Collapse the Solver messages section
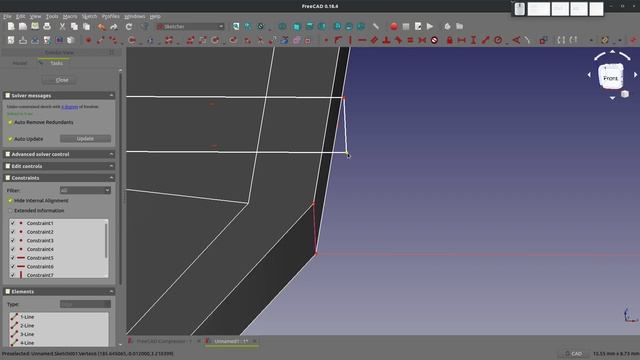The image size is (640, 360). [x=111, y=96]
